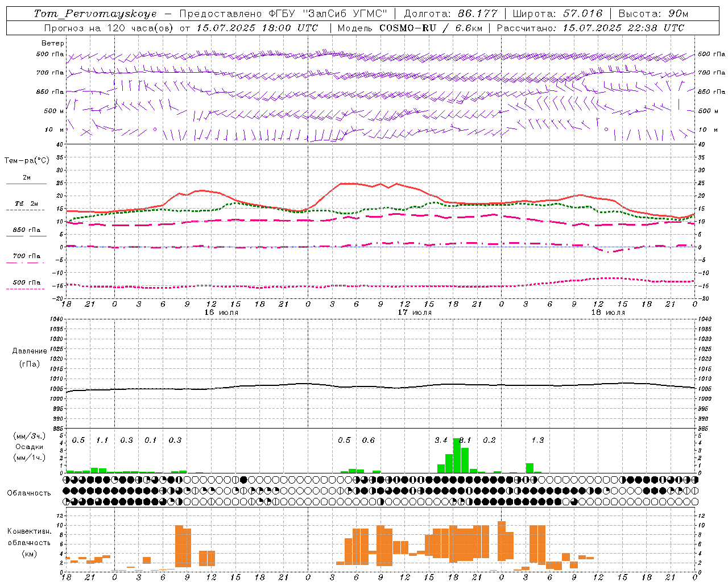Click the "(мм/1ч.)" unit label
Screen dimensions: 728x582
tap(30, 457)
